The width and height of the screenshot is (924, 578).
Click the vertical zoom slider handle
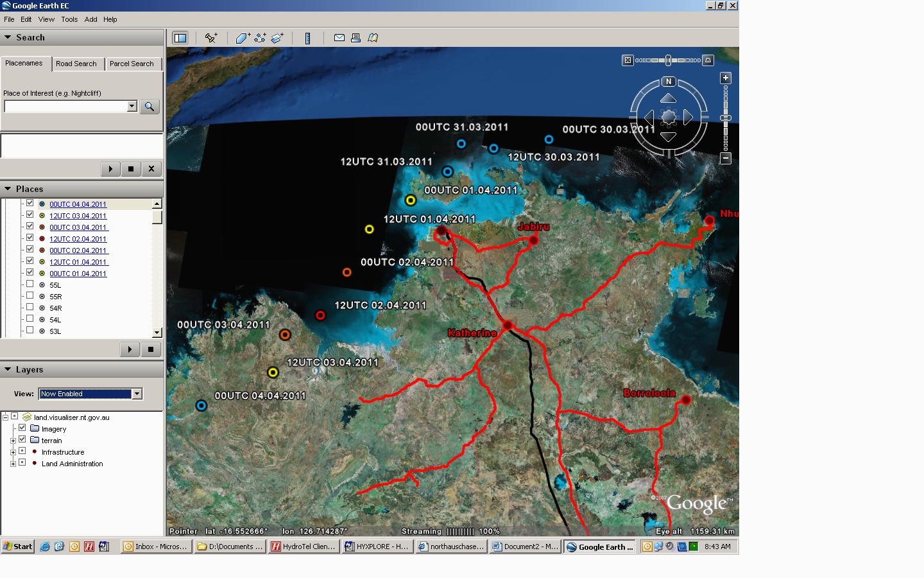point(726,118)
